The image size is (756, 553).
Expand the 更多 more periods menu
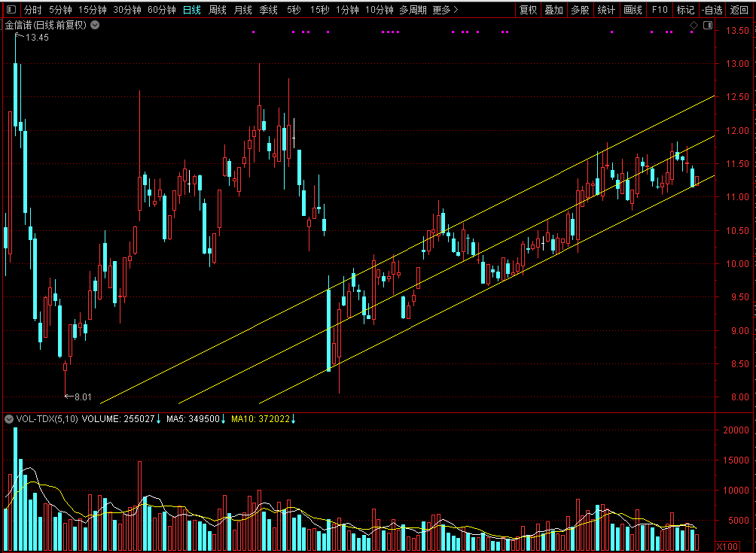coord(445,10)
